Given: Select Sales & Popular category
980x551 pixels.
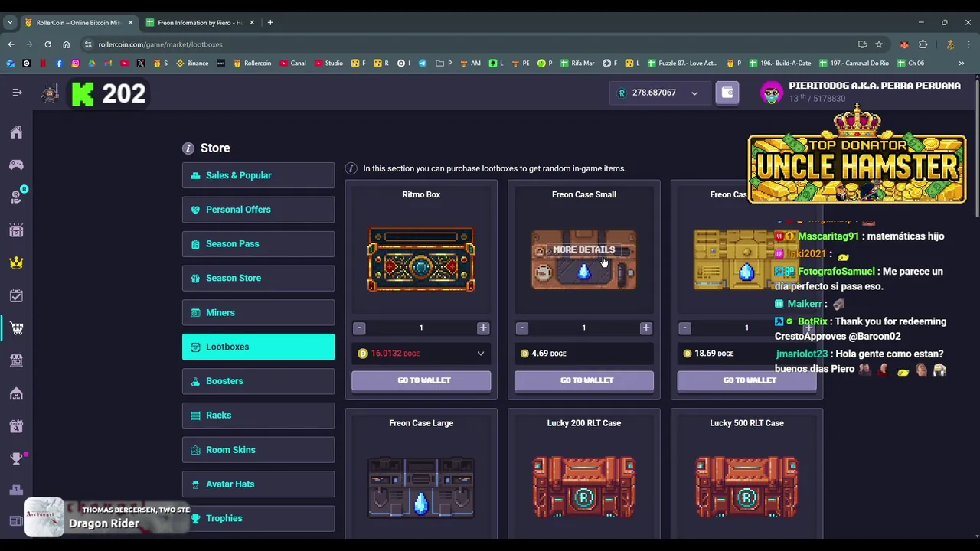Looking at the screenshot, I should tap(258, 175).
